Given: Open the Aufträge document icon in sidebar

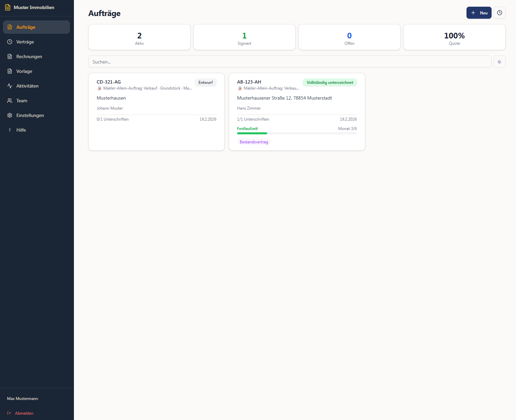Looking at the screenshot, I should point(10,27).
